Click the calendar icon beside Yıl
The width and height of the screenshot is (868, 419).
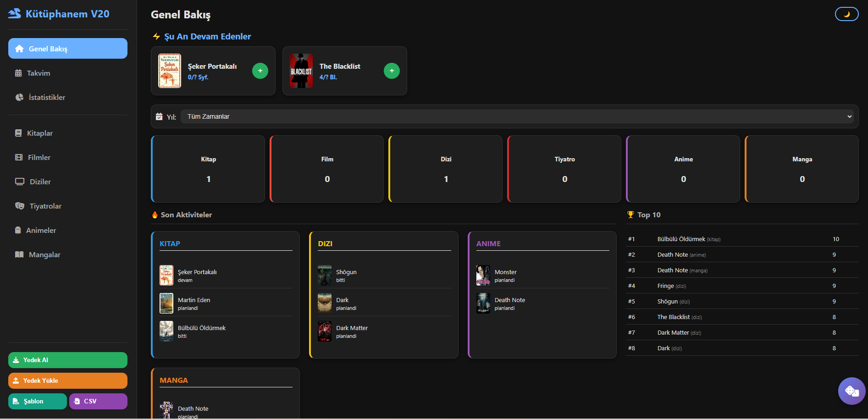coord(159,116)
